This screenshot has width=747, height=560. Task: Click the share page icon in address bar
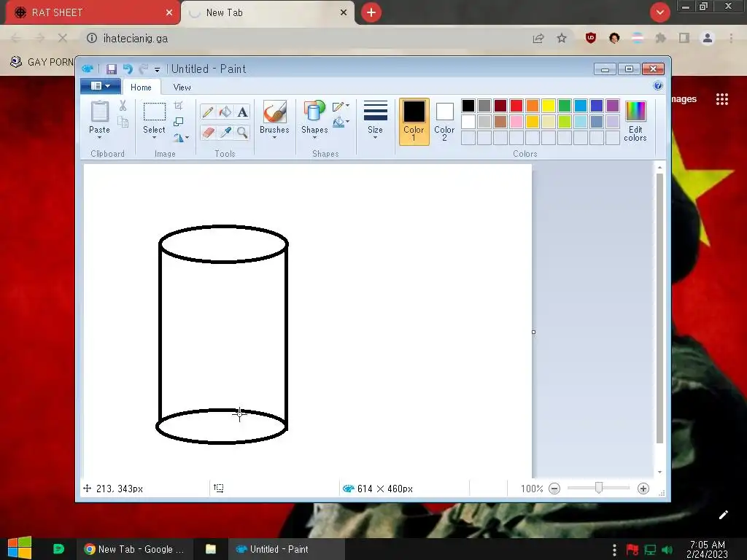(x=538, y=38)
